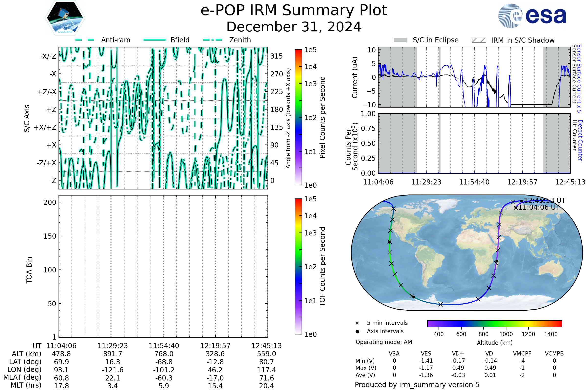The image size is (588, 392).
Task: Click the Operating mode: AM text
Action: pyautogui.click(x=384, y=342)
